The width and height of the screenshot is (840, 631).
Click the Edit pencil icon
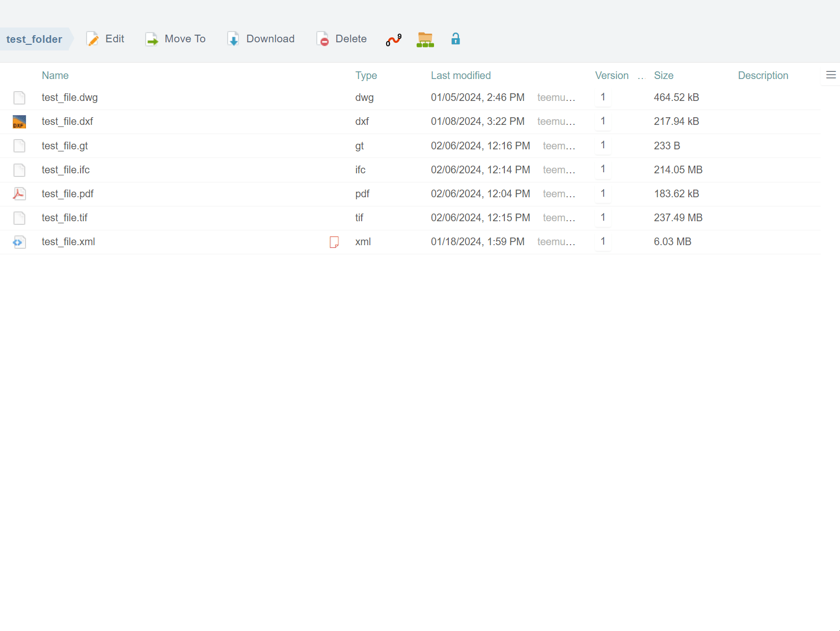pyautogui.click(x=92, y=39)
